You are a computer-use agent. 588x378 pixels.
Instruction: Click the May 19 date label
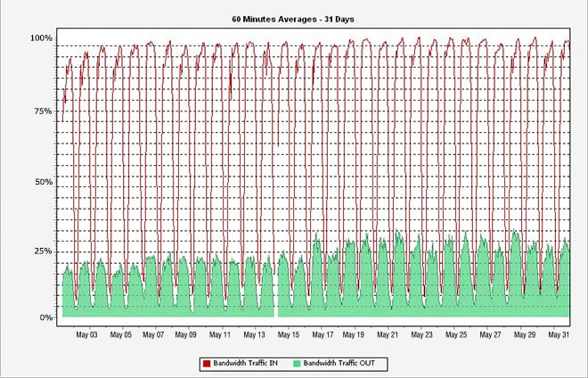354,334
